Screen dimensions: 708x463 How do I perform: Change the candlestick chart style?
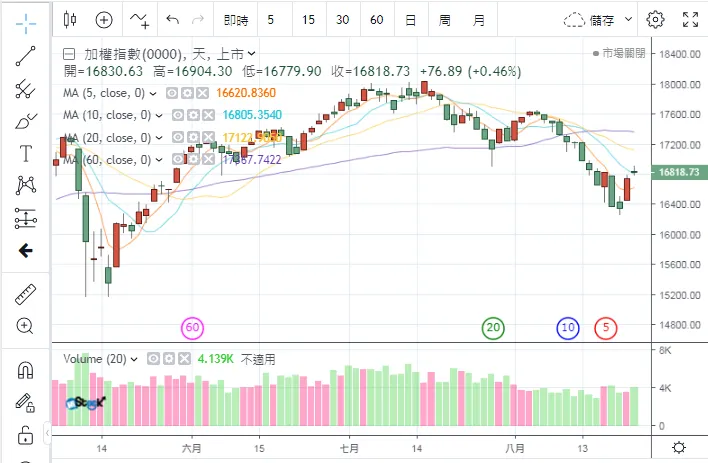(x=70, y=19)
